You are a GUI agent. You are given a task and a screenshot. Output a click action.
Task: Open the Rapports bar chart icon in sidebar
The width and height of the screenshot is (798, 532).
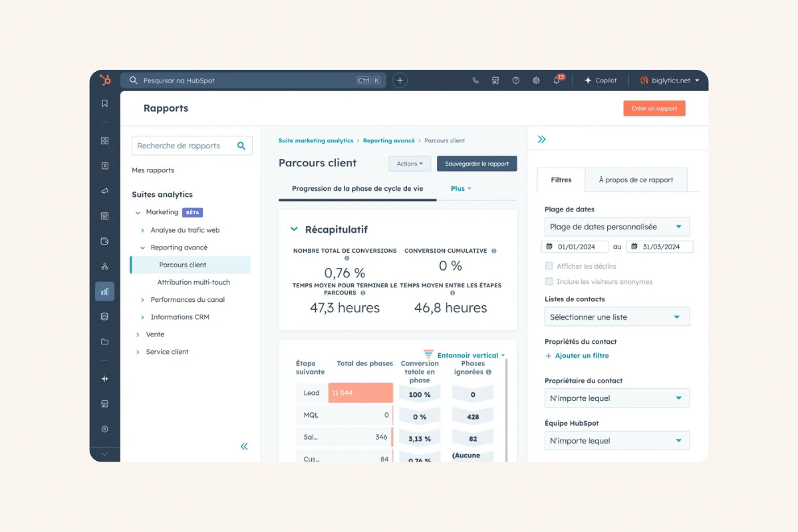coord(104,291)
